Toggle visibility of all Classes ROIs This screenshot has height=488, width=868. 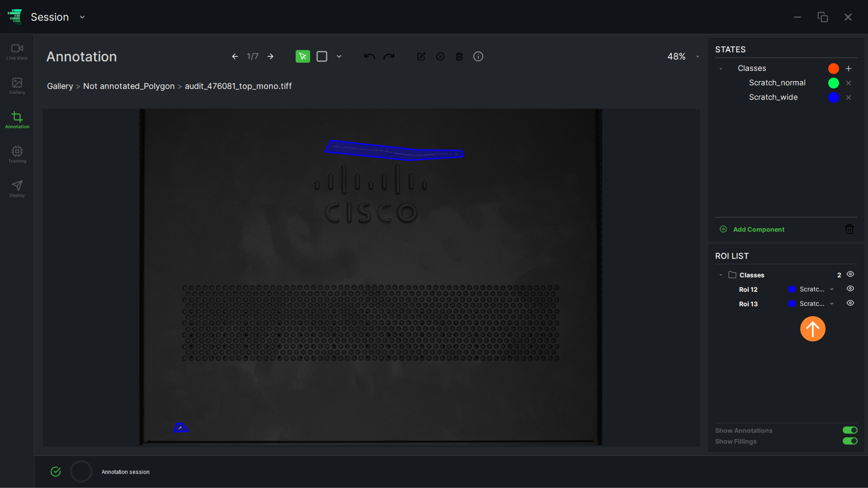click(850, 275)
